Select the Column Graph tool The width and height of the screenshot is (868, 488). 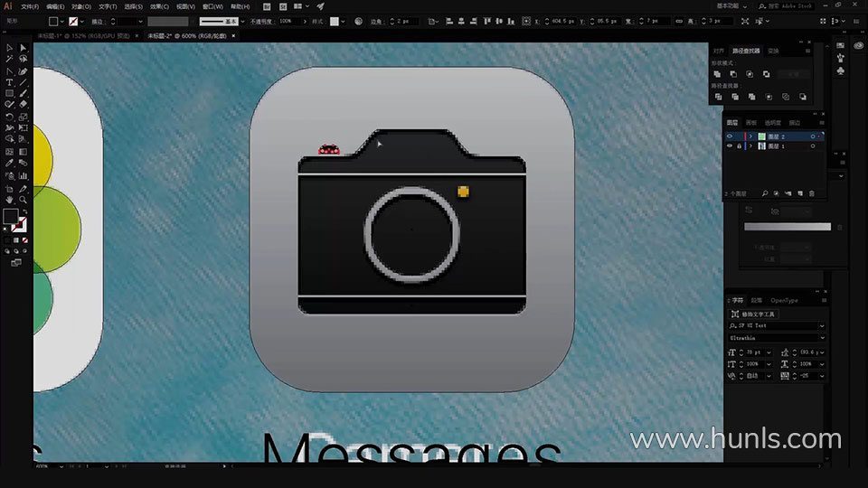(x=23, y=176)
